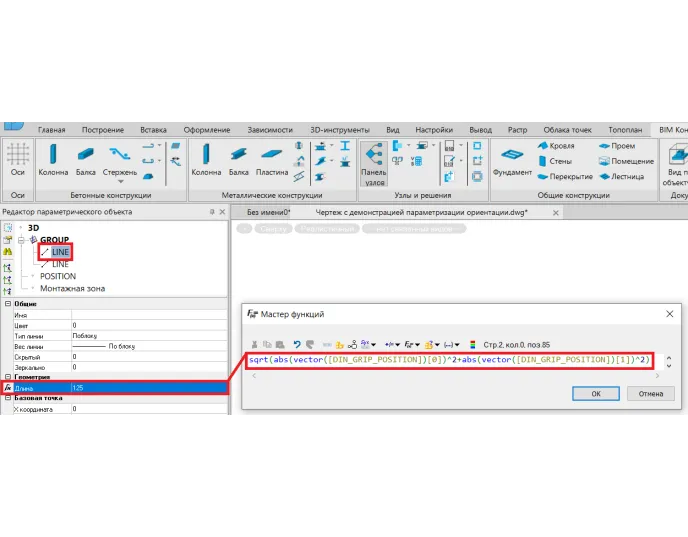Click the Вес линии value По блоку
The width and height of the screenshot is (688, 537).
click(x=149, y=346)
